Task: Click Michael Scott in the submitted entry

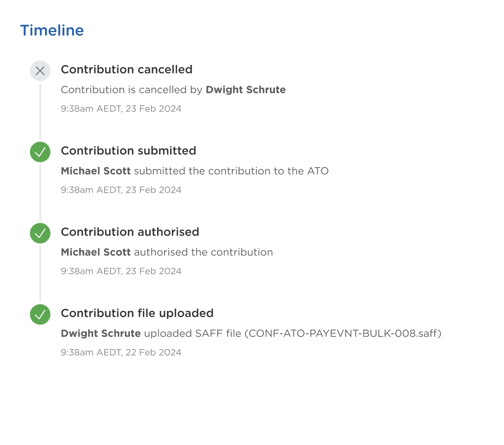Action: (x=96, y=171)
